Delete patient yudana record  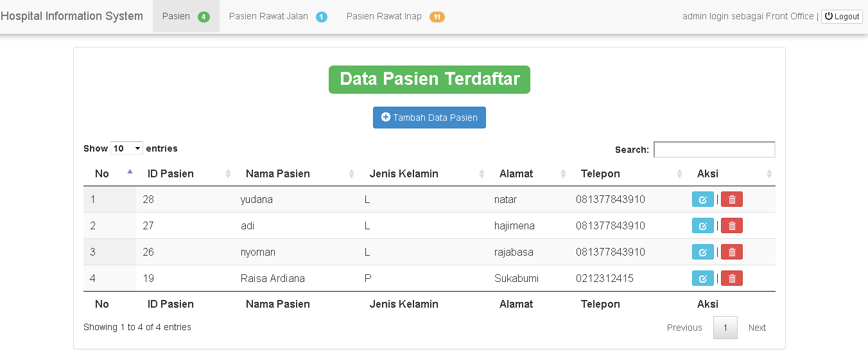(x=732, y=199)
